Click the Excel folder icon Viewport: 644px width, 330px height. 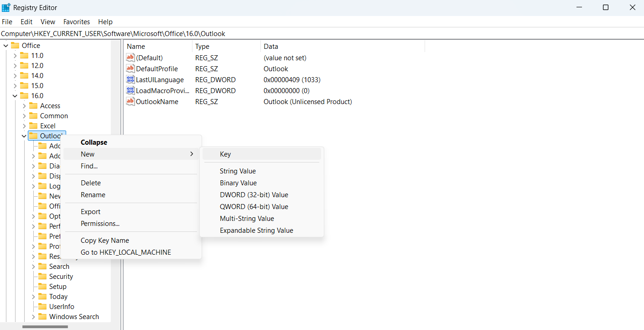tap(33, 126)
